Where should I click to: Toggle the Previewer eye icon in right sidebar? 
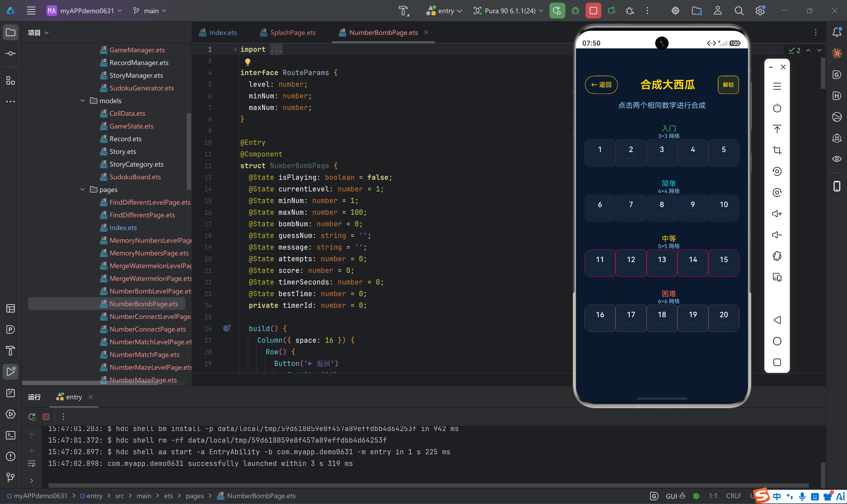[x=837, y=159]
